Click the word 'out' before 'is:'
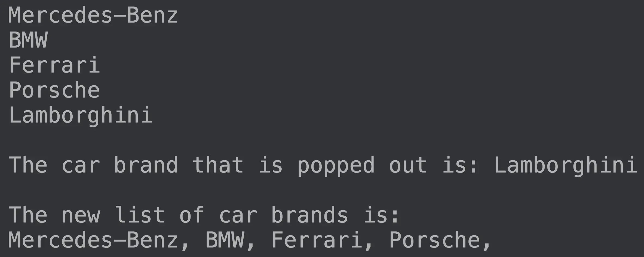644x257 pixels. click(x=408, y=165)
